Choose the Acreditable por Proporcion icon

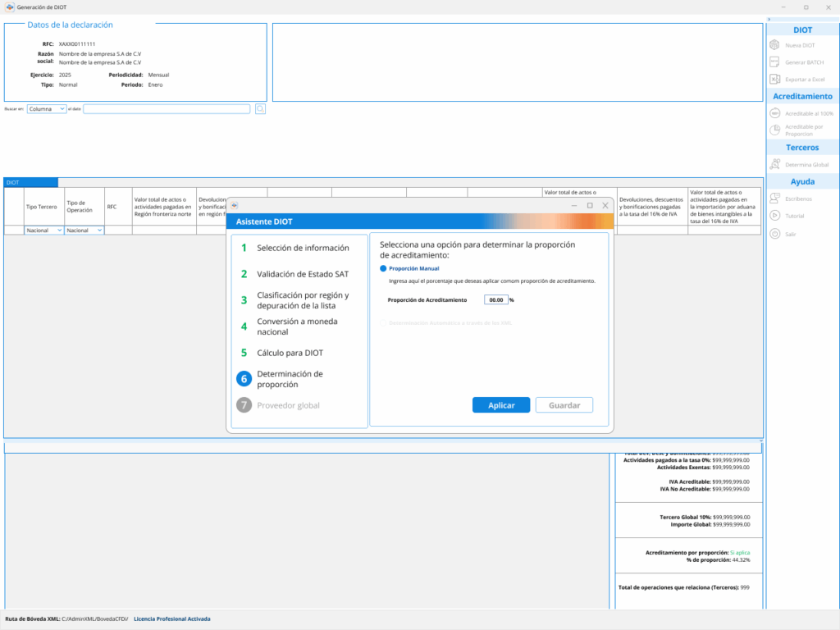click(x=774, y=130)
